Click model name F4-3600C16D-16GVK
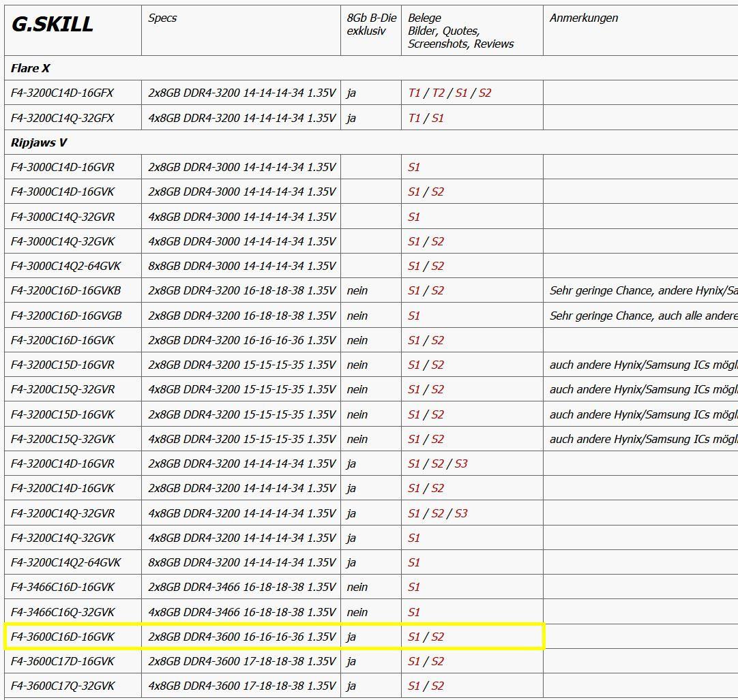The image size is (738, 700). pyautogui.click(x=63, y=637)
